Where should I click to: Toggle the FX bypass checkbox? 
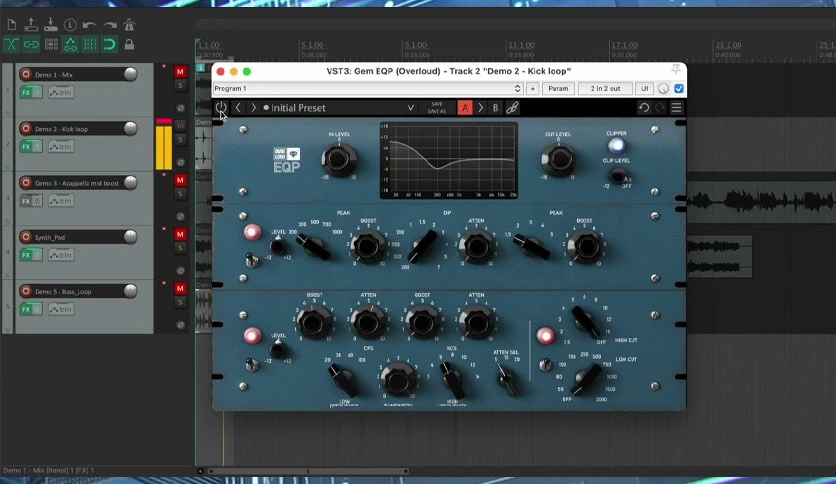coord(679,88)
